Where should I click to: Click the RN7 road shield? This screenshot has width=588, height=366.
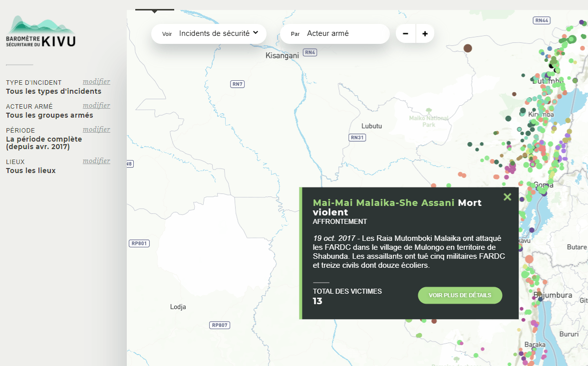(237, 84)
